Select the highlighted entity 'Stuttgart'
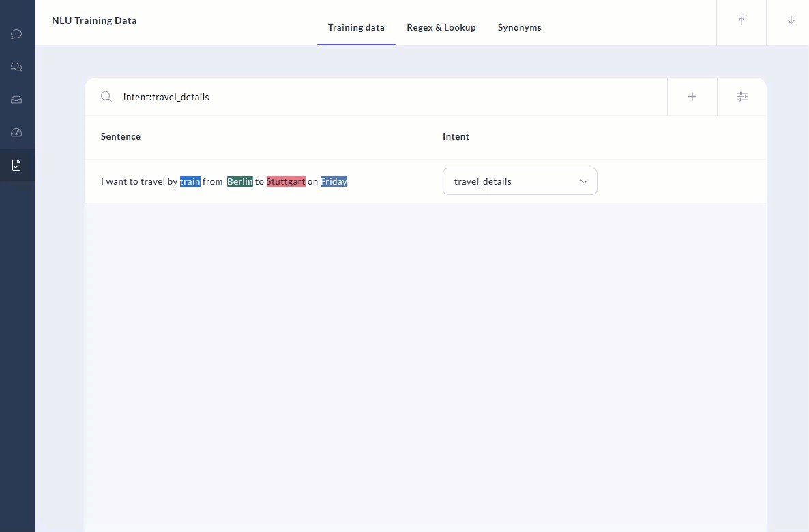 [286, 181]
